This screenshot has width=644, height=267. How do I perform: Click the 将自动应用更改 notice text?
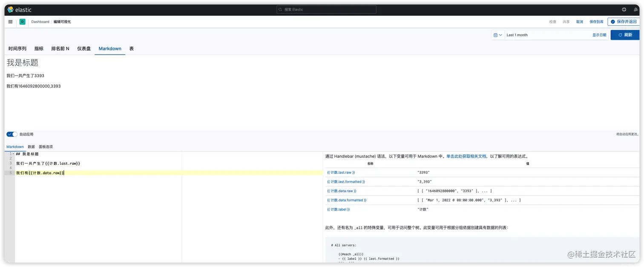point(627,134)
